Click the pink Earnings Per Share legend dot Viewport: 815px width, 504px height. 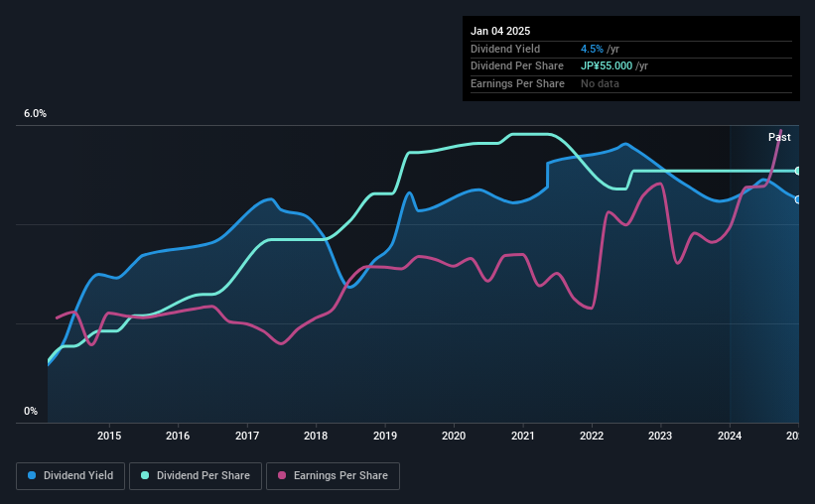coord(282,475)
